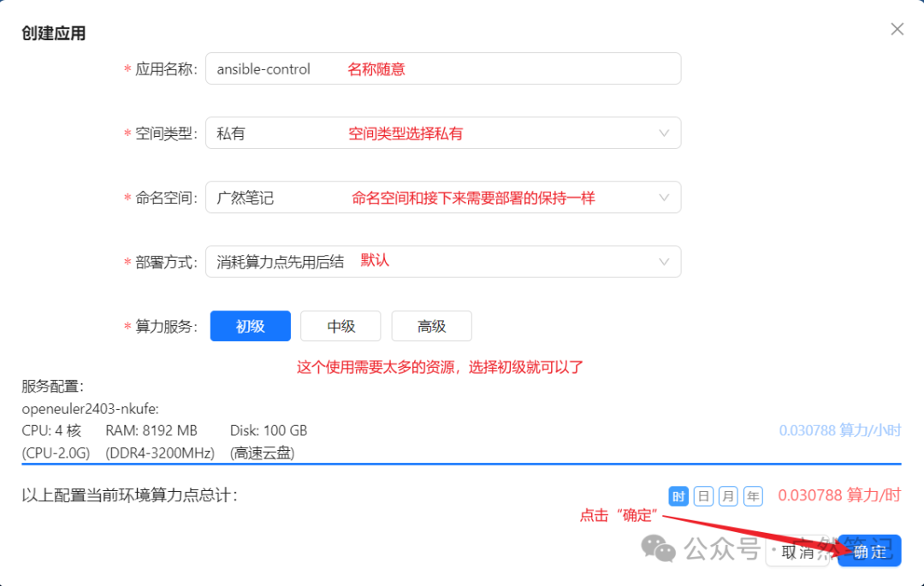924x586 pixels.
Task: Click the 0.030788 算力/小时 price text
Action: 840,430
